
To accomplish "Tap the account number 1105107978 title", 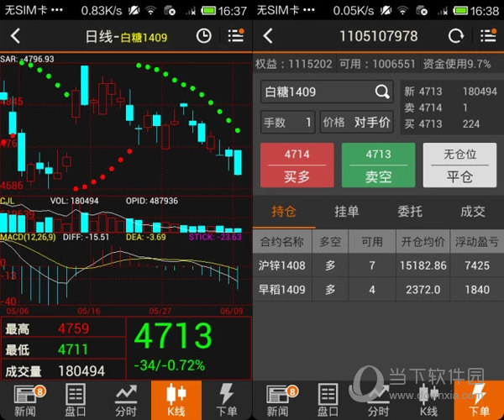I will 379,36.
